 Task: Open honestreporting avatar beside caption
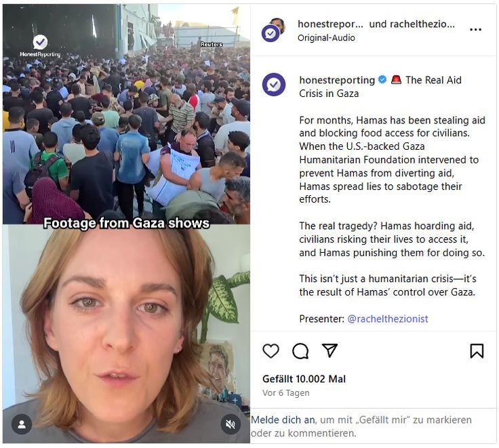pos(274,84)
